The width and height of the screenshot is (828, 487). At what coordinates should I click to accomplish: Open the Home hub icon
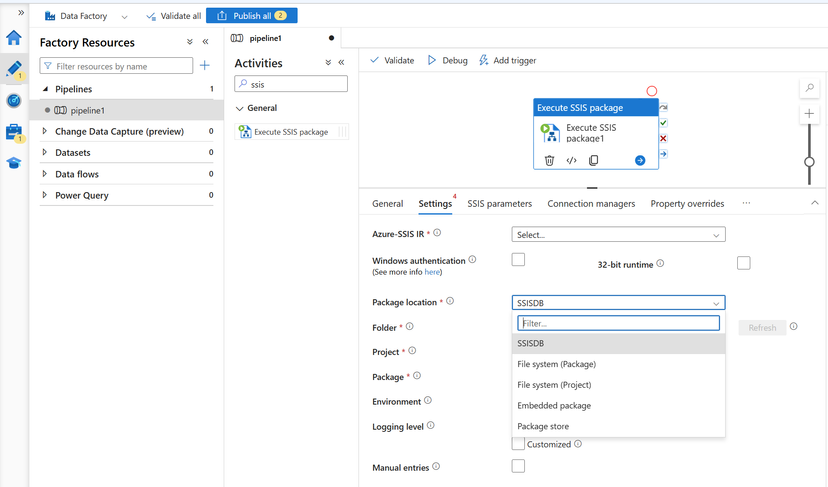click(x=14, y=38)
